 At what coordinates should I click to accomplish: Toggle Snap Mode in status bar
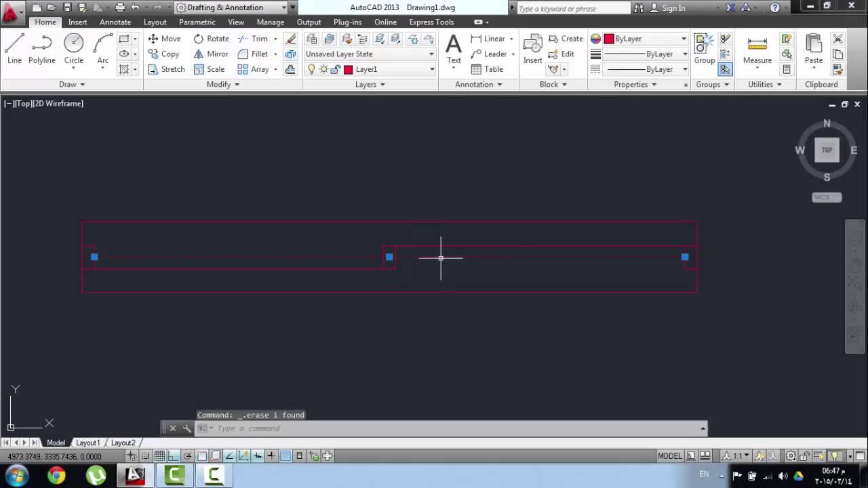pyautogui.click(x=146, y=456)
